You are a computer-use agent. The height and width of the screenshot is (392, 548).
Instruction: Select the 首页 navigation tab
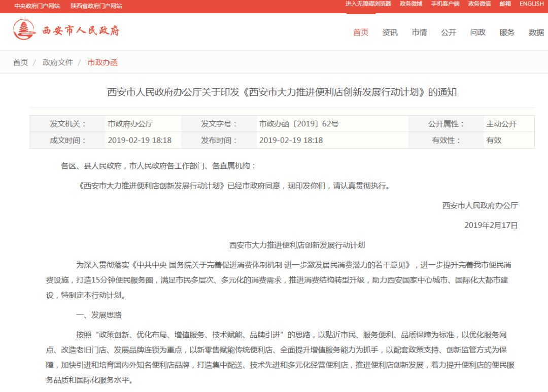(x=361, y=32)
